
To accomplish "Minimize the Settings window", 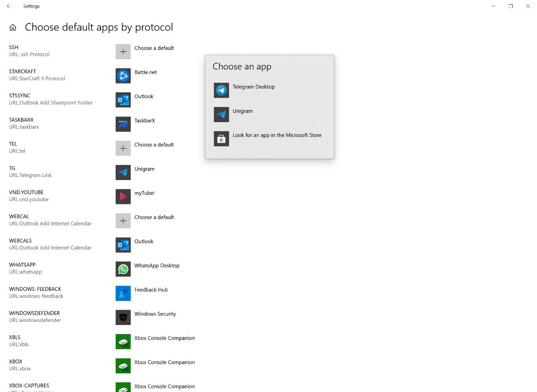I will (x=493, y=6).
